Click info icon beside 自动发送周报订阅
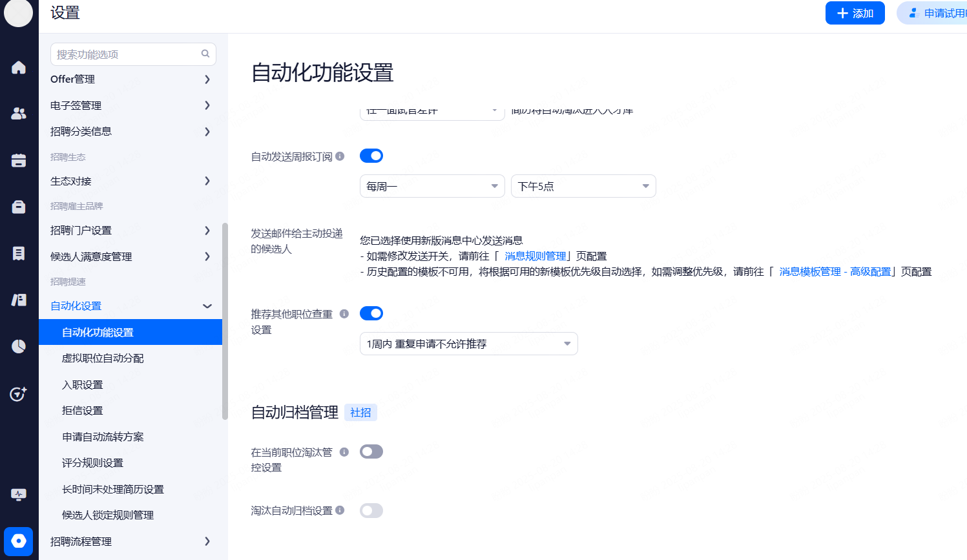The height and width of the screenshot is (560, 967). click(340, 156)
